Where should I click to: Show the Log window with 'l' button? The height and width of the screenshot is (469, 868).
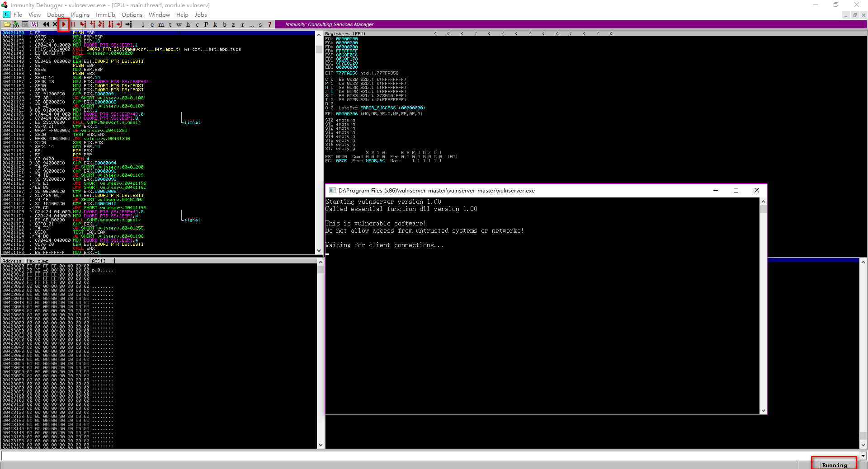click(x=143, y=24)
